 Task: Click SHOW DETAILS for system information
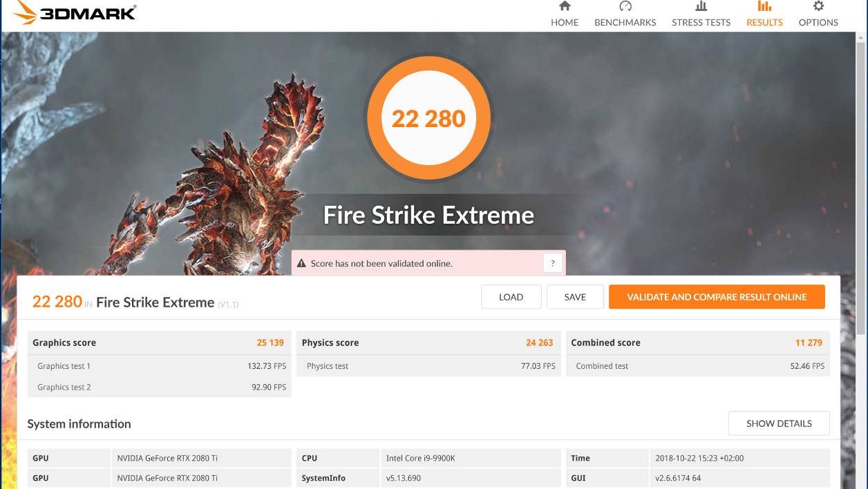pyautogui.click(x=779, y=423)
